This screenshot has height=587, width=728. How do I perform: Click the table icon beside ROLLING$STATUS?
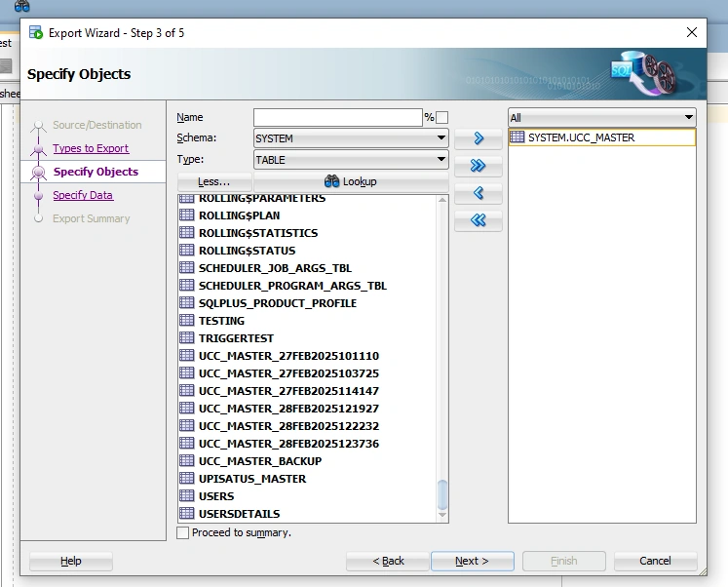point(187,251)
